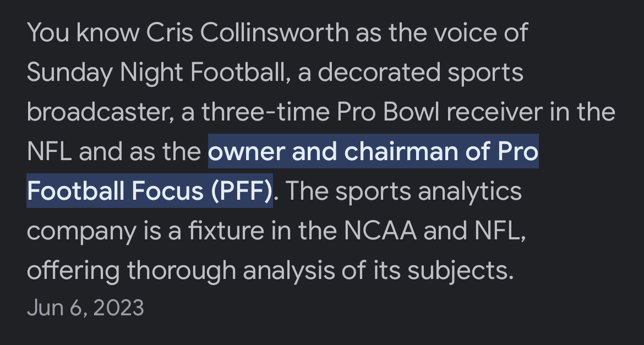Click the words 'Sunday Night Football'
Screen dimensions: 644x345
pyautogui.click(x=156, y=73)
